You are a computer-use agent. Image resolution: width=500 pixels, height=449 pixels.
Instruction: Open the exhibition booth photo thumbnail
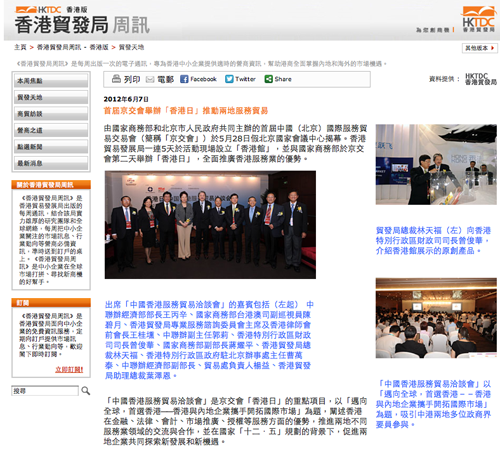pyautogui.click(x=436, y=164)
